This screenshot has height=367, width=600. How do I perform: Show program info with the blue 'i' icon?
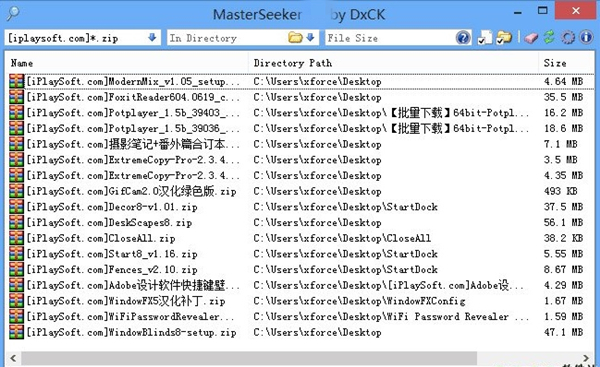pyautogui.click(x=586, y=38)
